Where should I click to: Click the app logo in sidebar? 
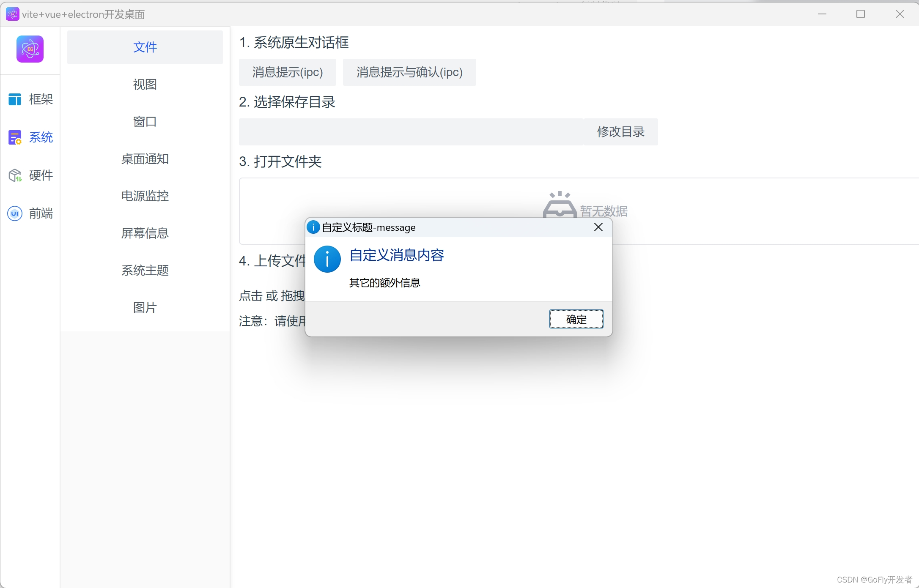[x=30, y=49]
